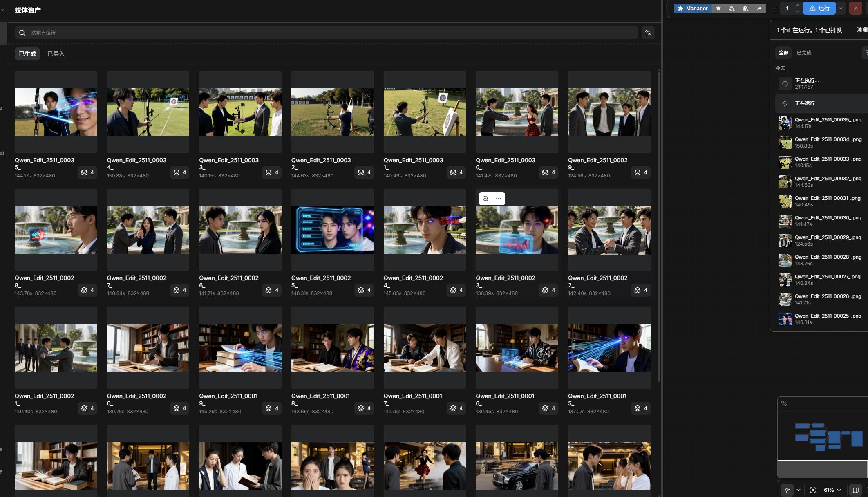The height and width of the screenshot is (497, 868).
Task: Click the 正在执行... queue entry text
Action: (807, 81)
